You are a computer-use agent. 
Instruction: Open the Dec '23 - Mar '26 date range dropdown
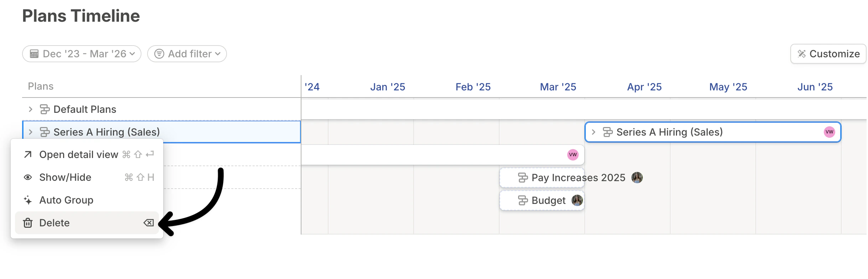[81, 54]
